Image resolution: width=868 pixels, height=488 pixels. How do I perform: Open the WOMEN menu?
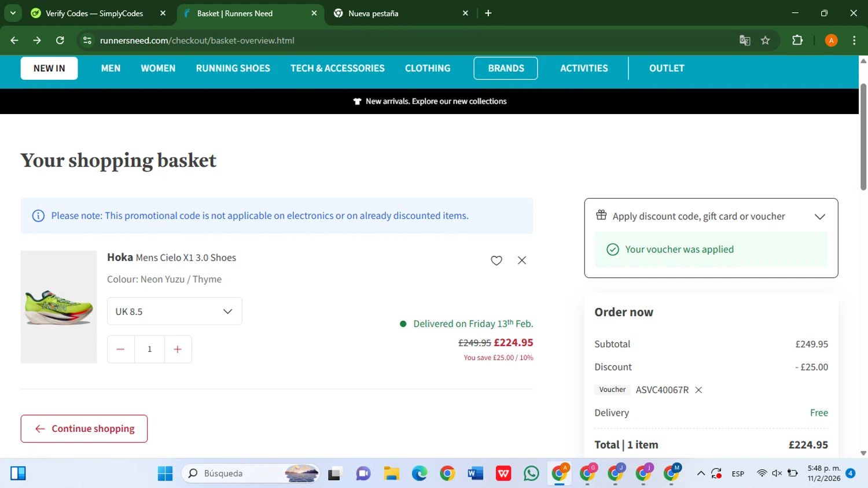pos(158,68)
